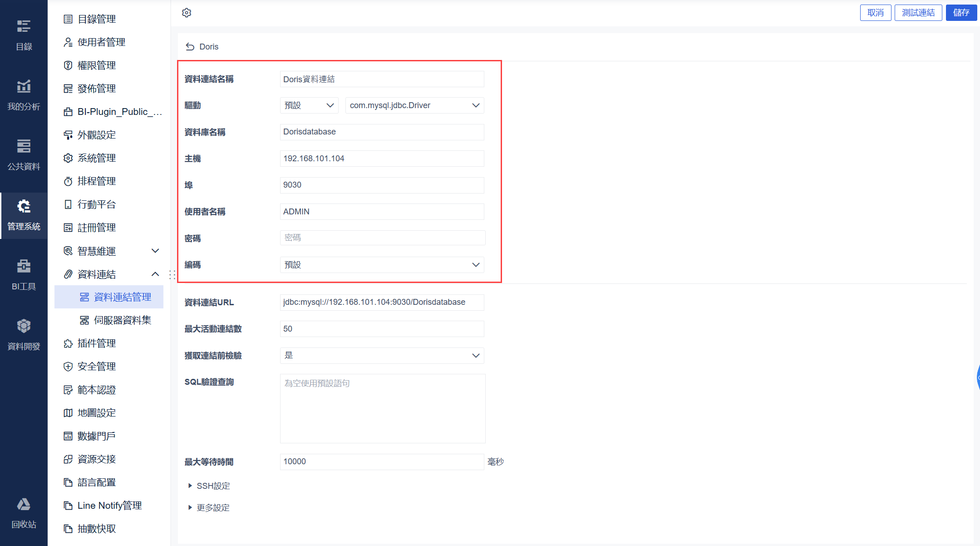Screen dimensions: 980x546
Task: Open the driver class com.mysql.jdbc.Driver dropdown
Action: pos(414,105)
